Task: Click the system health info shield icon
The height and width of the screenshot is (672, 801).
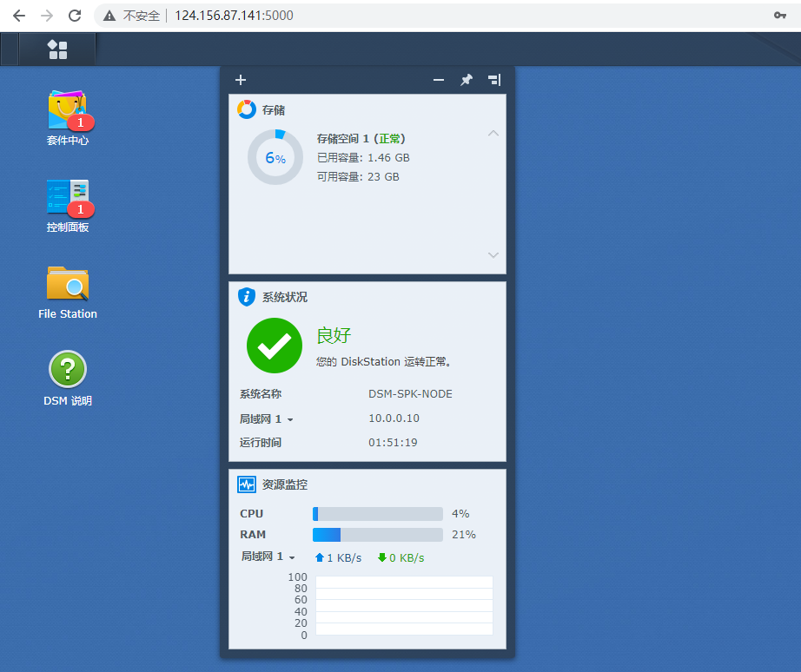Action: point(247,297)
